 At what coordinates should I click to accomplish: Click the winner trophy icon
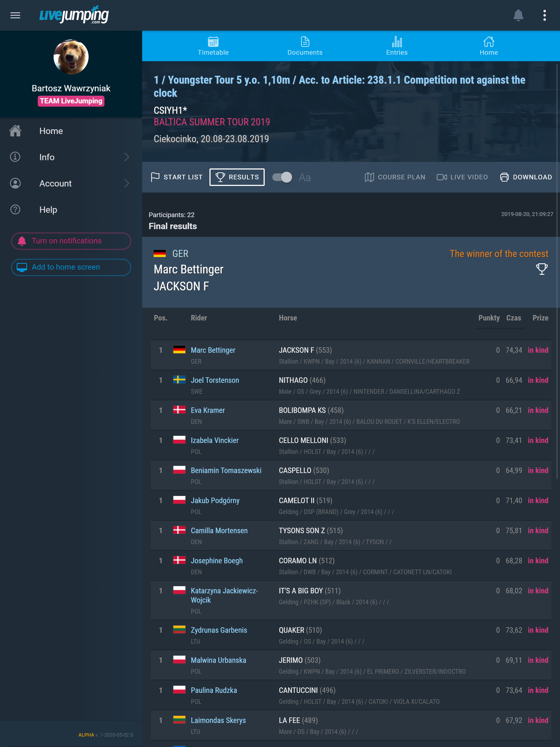[542, 269]
